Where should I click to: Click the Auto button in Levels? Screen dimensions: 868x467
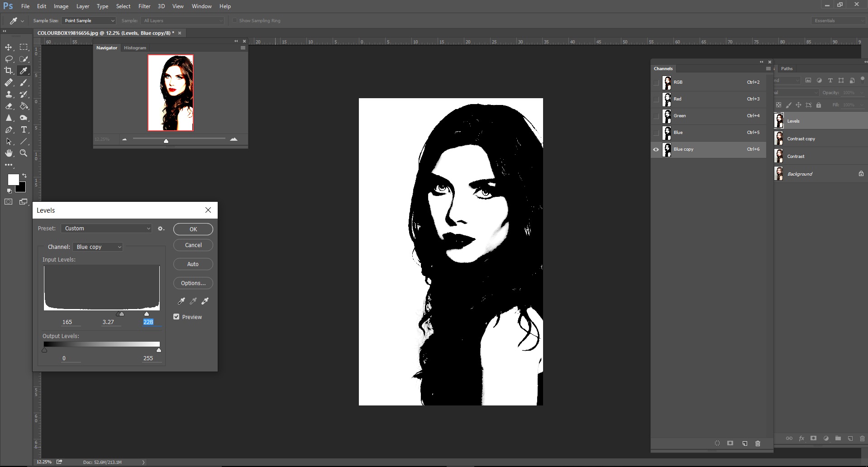point(193,264)
